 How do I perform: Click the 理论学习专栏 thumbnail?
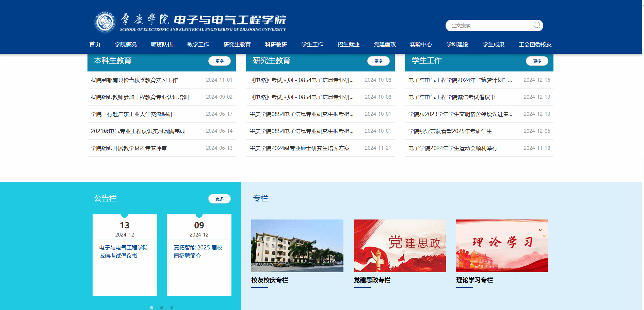click(502, 246)
